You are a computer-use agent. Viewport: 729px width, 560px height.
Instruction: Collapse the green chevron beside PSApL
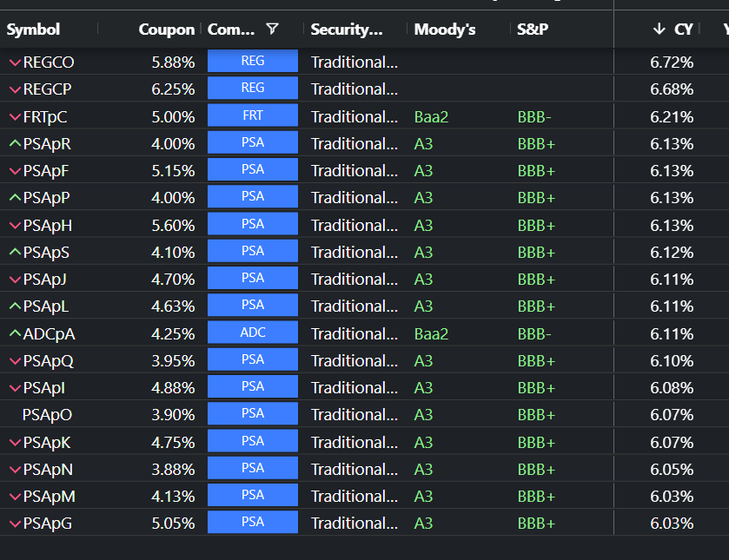click(15, 305)
